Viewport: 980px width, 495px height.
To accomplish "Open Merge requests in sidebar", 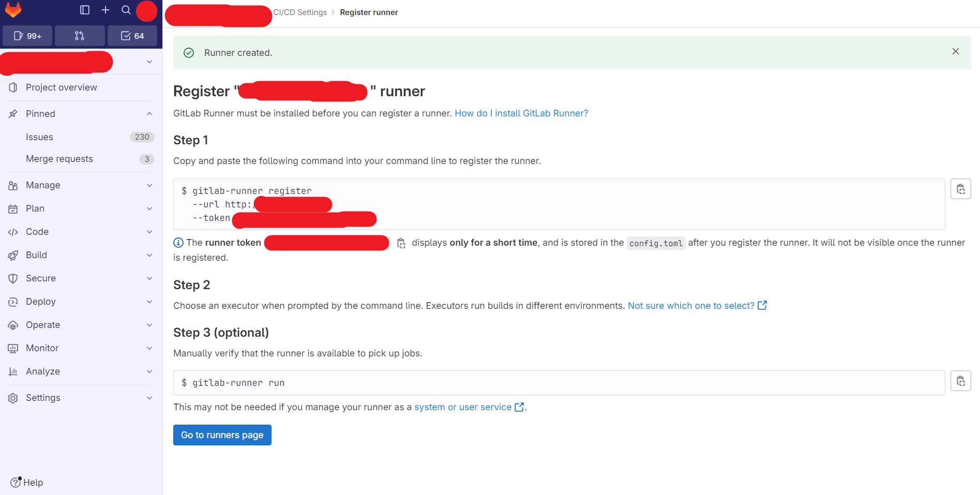I will pyautogui.click(x=81, y=159).
